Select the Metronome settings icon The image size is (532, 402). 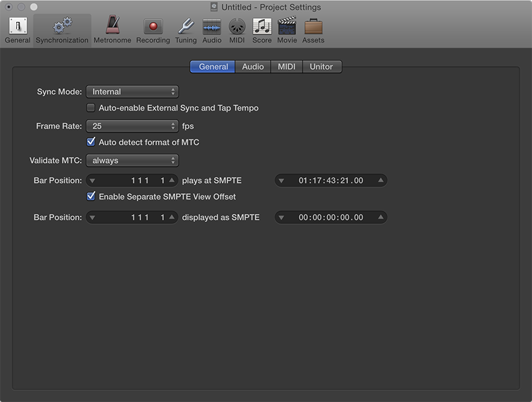(x=112, y=26)
